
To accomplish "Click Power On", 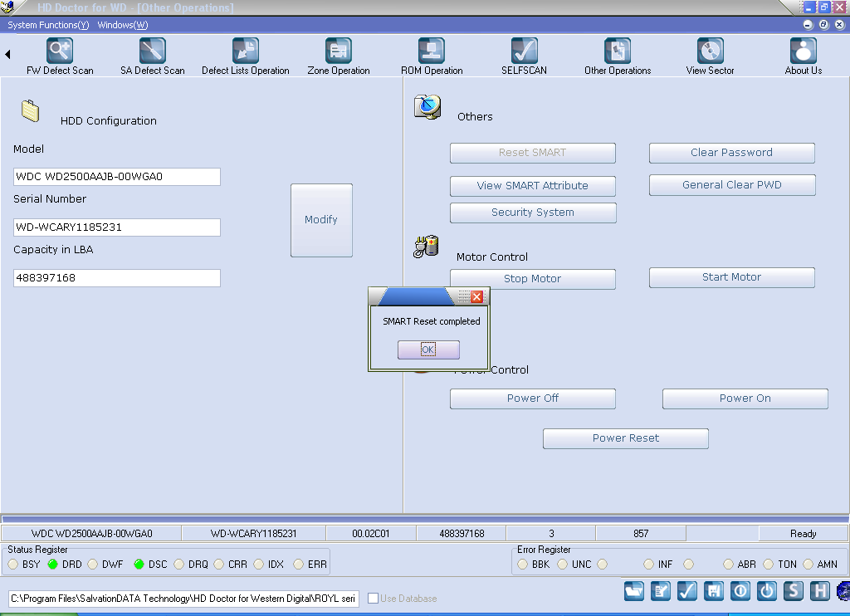I will tap(745, 398).
